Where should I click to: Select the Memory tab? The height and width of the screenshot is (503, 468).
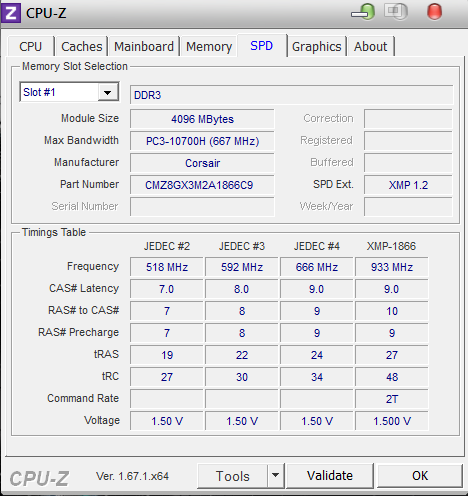click(209, 46)
